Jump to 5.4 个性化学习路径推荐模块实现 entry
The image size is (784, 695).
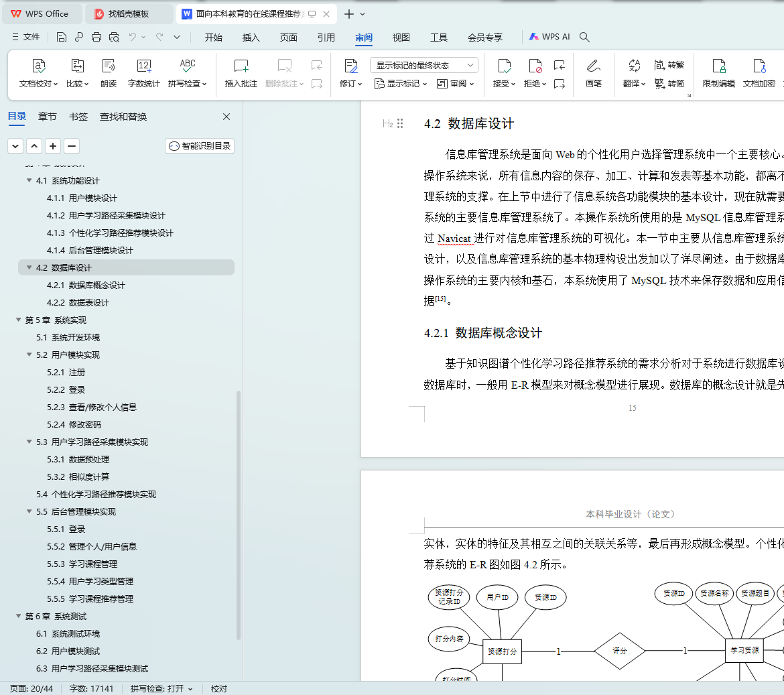(x=96, y=494)
